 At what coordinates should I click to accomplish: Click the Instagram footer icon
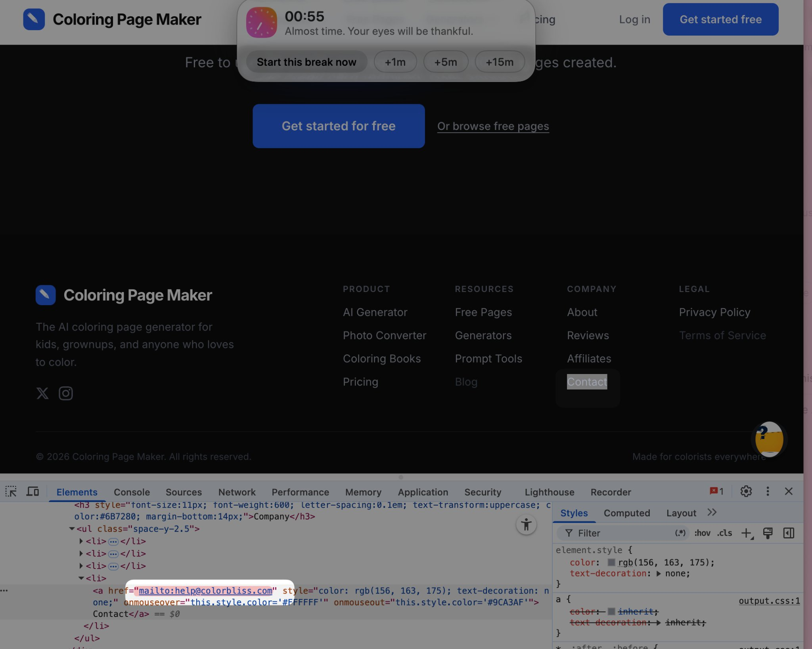pyautogui.click(x=66, y=393)
